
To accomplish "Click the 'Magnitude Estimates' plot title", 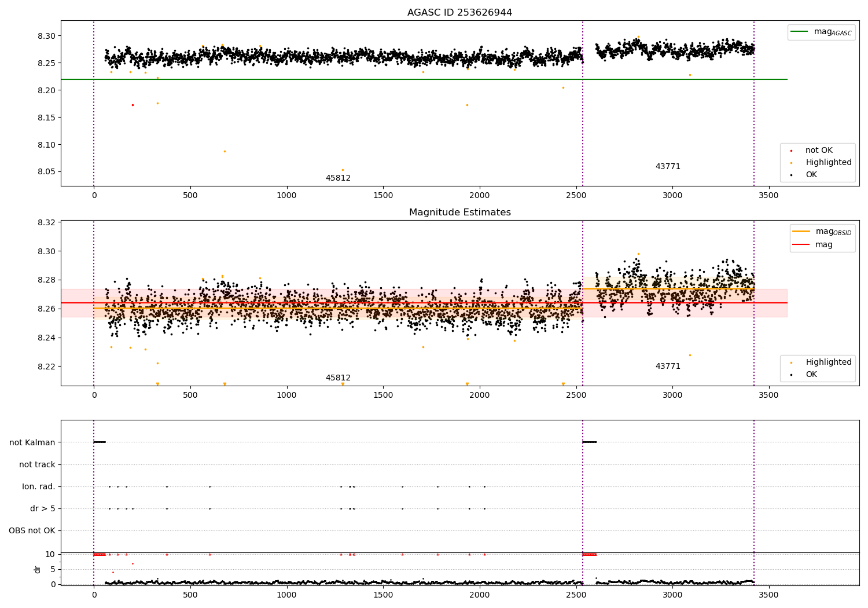I will click(x=459, y=213).
